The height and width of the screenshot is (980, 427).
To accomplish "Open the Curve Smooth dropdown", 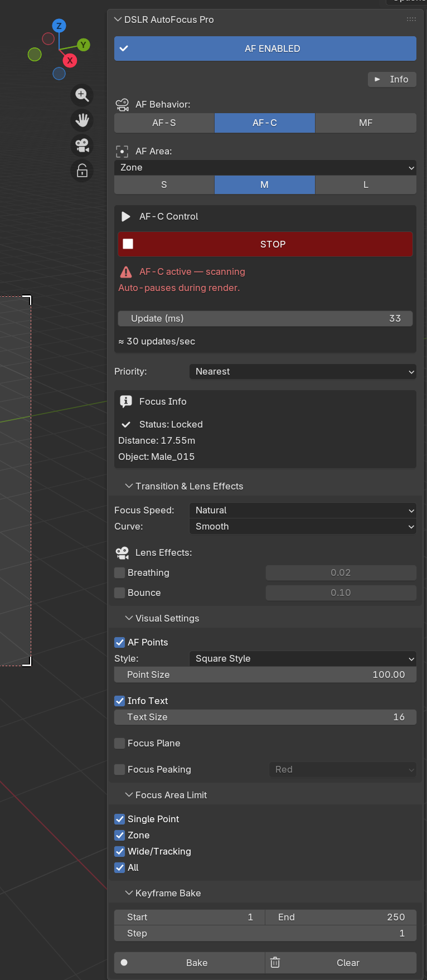I will (x=303, y=526).
